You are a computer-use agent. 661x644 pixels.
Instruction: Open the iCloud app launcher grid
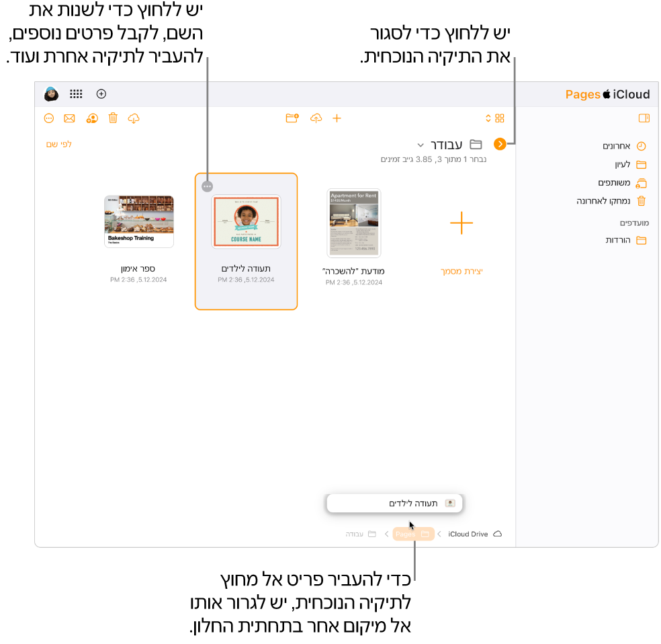(x=76, y=94)
